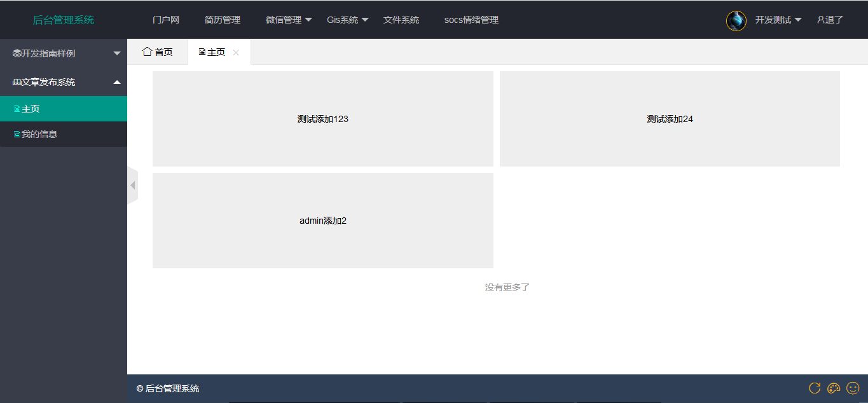Click the refresh icon in footer
Screen dimensions: 868x403
(814, 388)
